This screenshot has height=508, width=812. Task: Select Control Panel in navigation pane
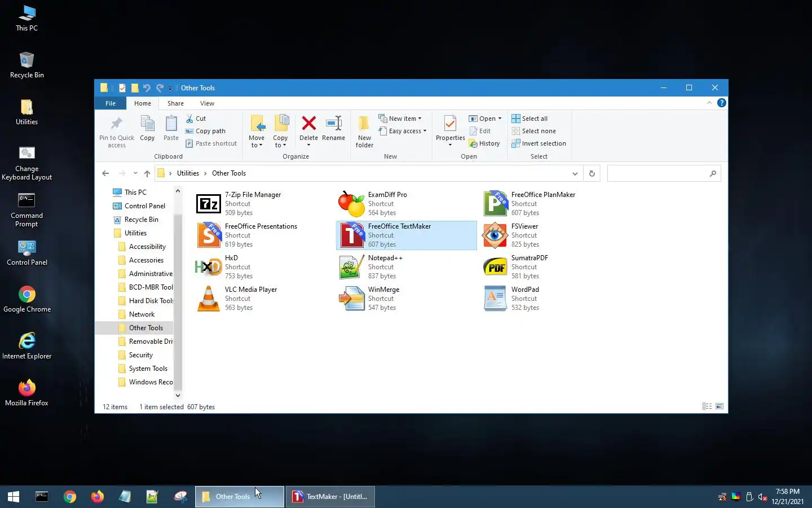click(139, 206)
